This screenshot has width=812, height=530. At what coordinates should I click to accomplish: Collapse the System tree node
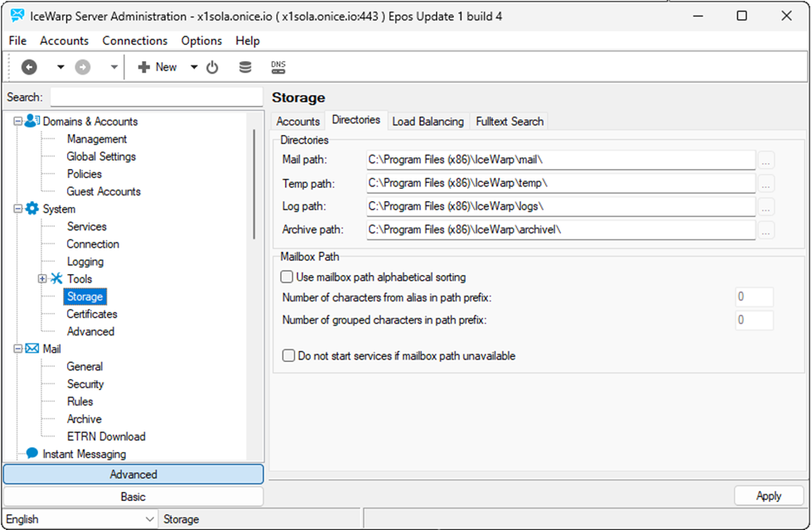point(17,209)
